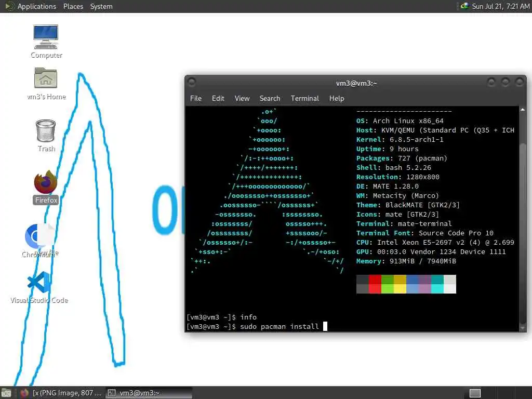
Task: Click the '[vm3@vm3 ~]$ info' line
Action: (221, 317)
